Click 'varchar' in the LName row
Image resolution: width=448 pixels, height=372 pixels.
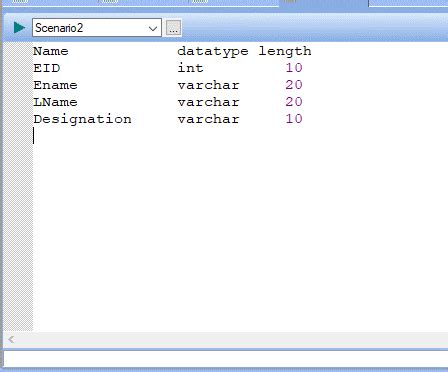[208, 102]
